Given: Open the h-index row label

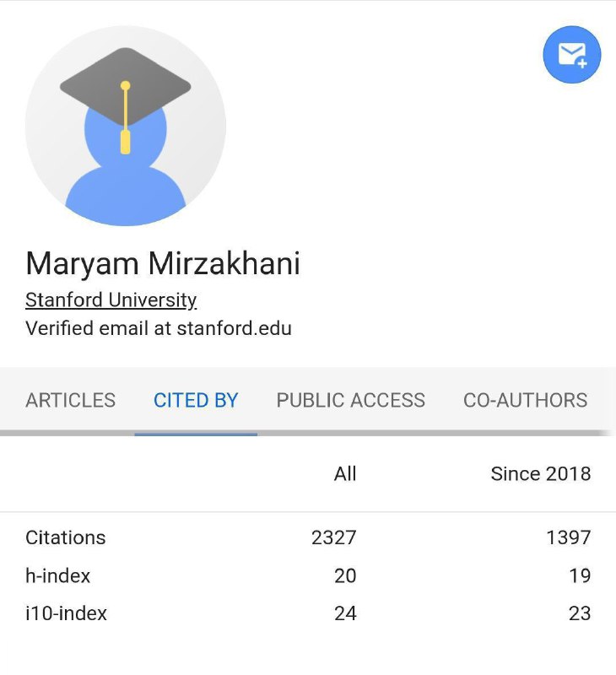Looking at the screenshot, I should point(57,576).
